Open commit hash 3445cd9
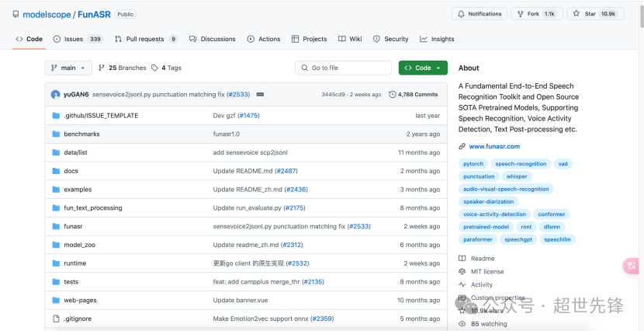The width and height of the screenshot is (644, 331). click(x=333, y=95)
